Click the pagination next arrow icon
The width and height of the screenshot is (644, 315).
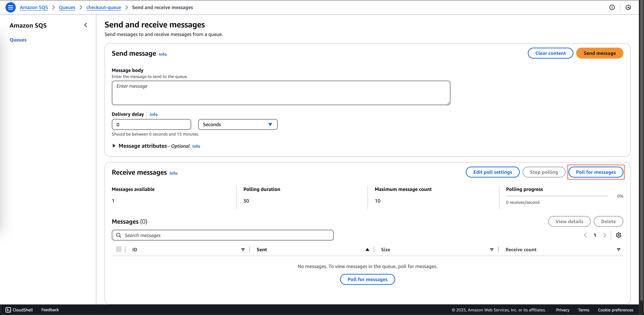tap(605, 235)
